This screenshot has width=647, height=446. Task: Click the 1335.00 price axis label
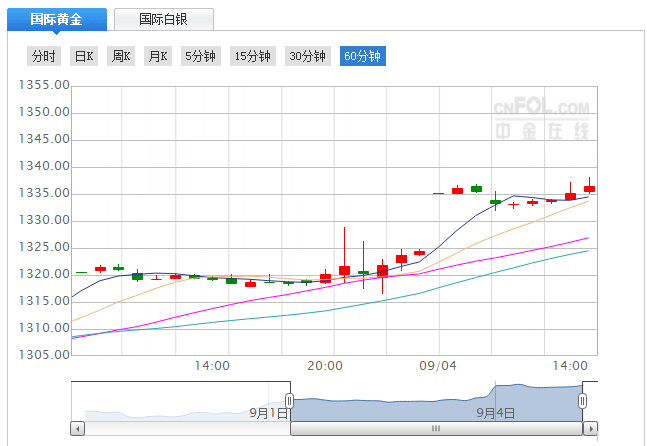pos(44,193)
